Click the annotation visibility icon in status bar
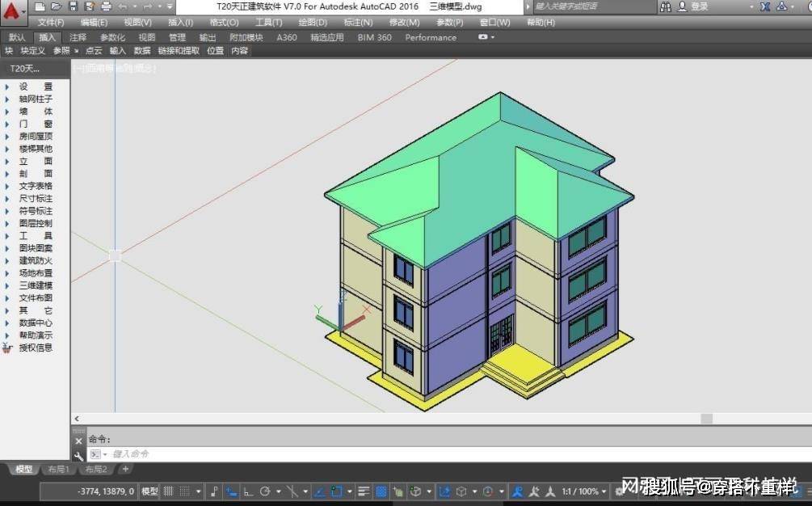This screenshot has height=506, width=812. pos(518,491)
